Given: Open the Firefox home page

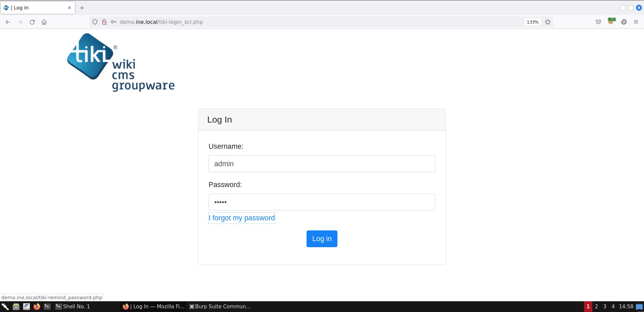Looking at the screenshot, I should (44, 22).
